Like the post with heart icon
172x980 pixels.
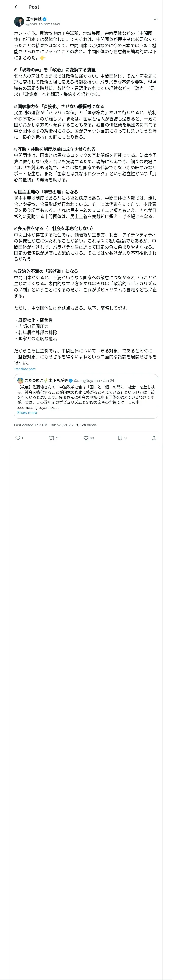(x=86, y=438)
